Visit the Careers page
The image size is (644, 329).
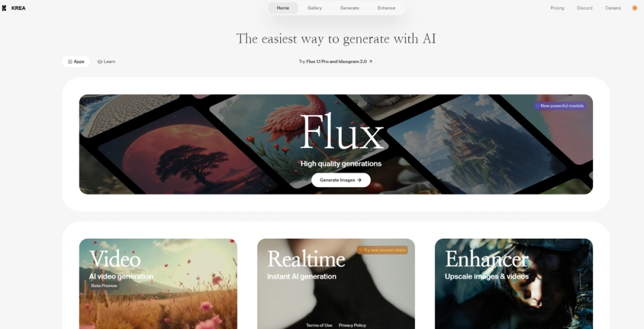click(613, 8)
